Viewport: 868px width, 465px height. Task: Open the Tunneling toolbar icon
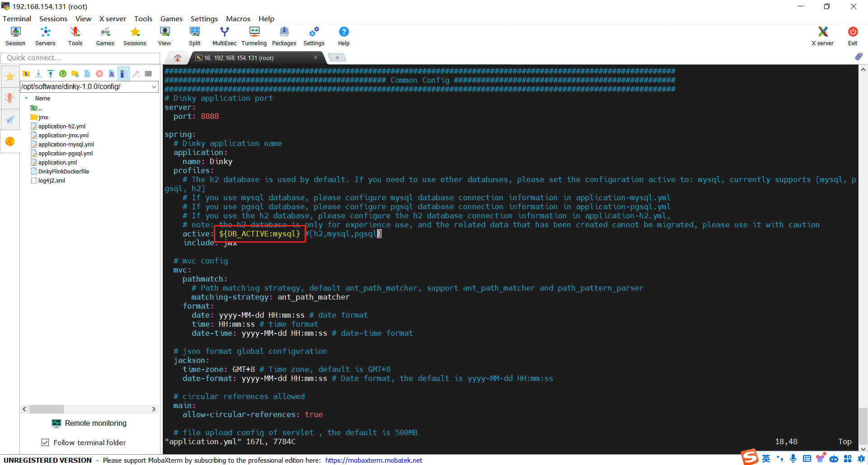[x=254, y=36]
